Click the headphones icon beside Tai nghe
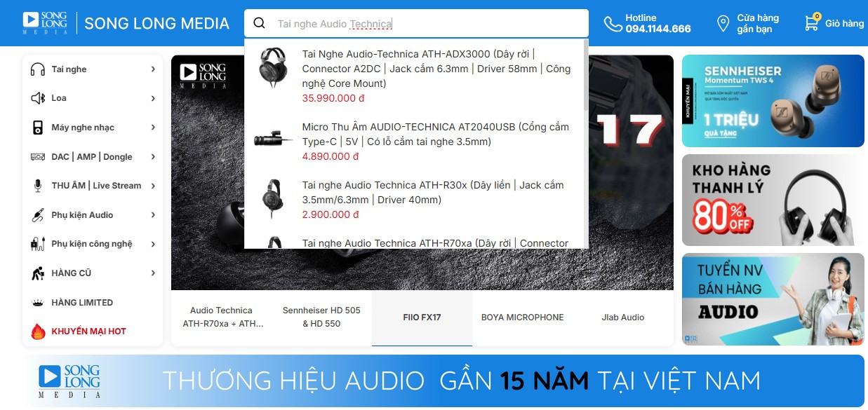The image size is (868, 410). (38, 69)
